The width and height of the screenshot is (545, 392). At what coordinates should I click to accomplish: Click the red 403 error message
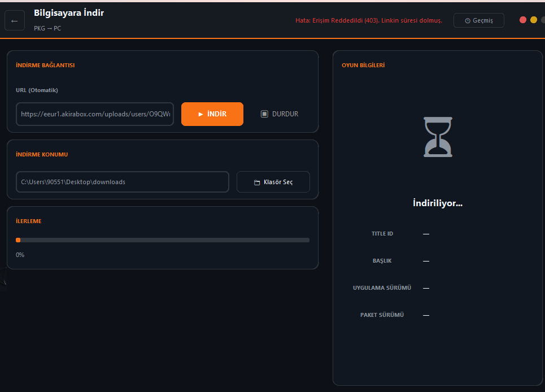[x=369, y=20]
